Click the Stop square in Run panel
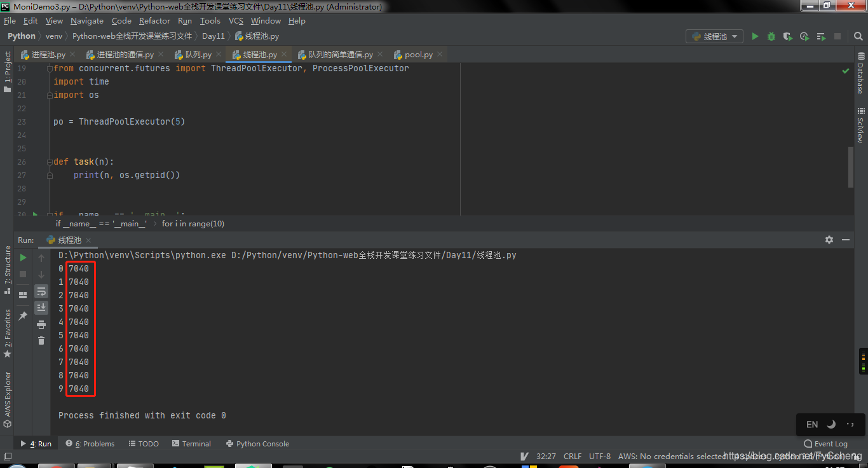The image size is (868, 468). pos(23,274)
